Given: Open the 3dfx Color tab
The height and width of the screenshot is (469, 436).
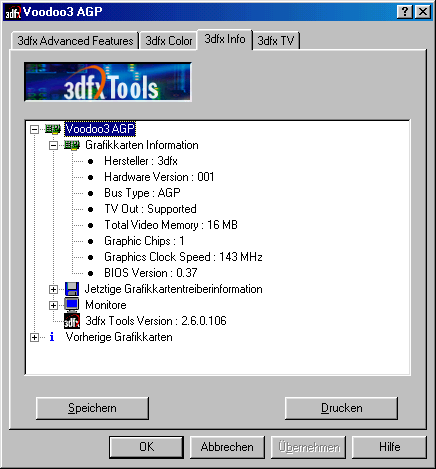Looking at the screenshot, I should coord(169,41).
